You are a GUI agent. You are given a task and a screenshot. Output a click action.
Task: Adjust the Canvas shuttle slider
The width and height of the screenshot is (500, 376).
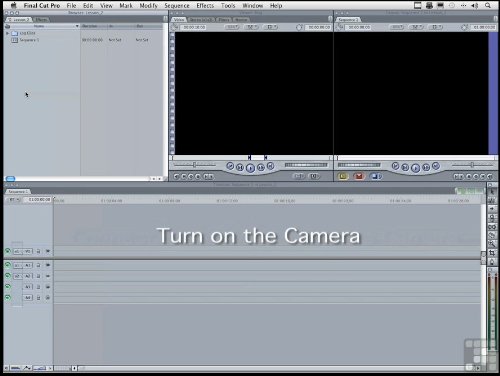[x=472, y=165]
